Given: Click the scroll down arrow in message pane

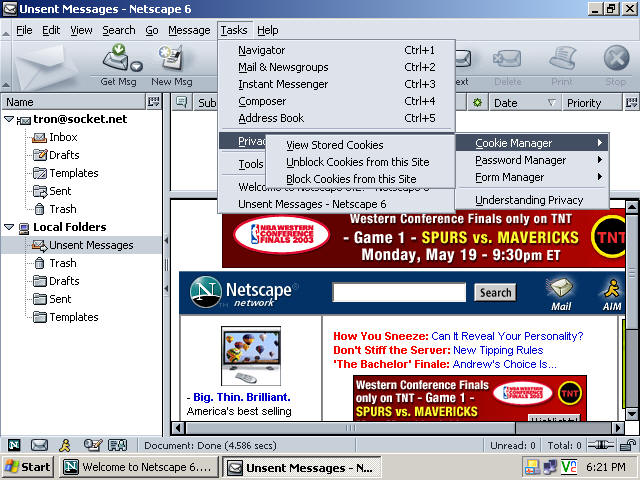Looking at the screenshot, I should click(631, 414).
